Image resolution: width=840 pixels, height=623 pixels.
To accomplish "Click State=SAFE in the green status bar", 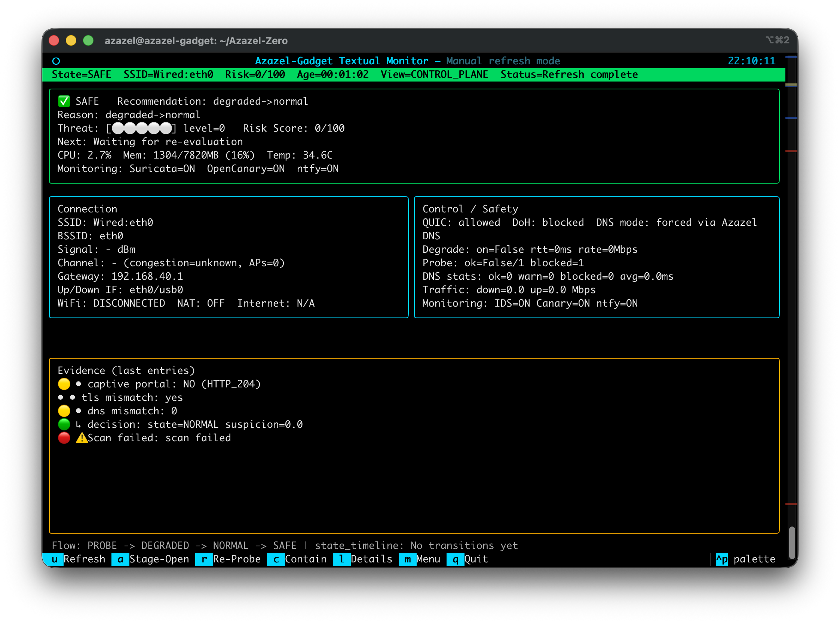I will click(82, 74).
